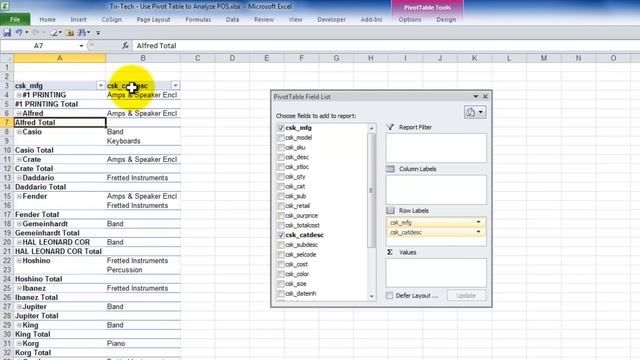Check the csk_model field checkbox
Image resolution: width=640 pixels, height=360 pixels.
pos(281,138)
